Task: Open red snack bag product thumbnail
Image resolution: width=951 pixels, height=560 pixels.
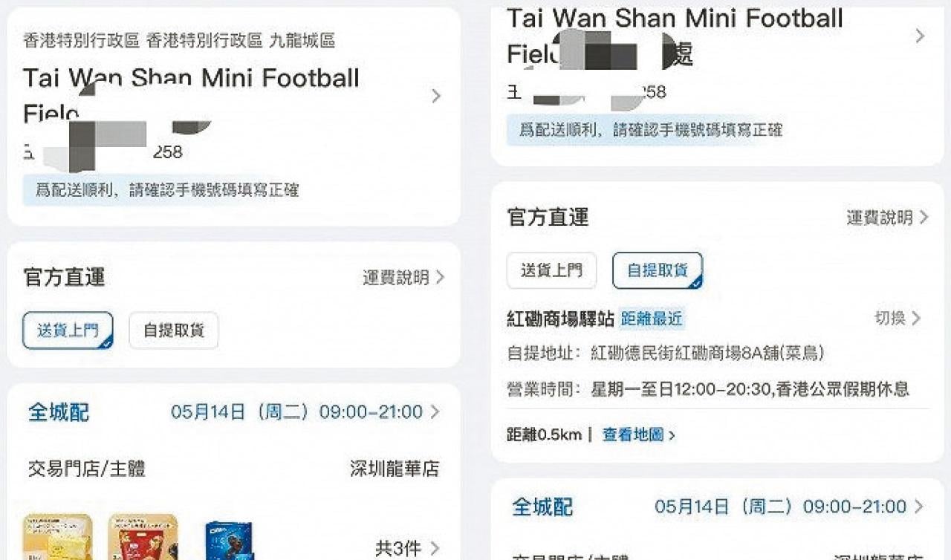Action: [x=143, y=538]
